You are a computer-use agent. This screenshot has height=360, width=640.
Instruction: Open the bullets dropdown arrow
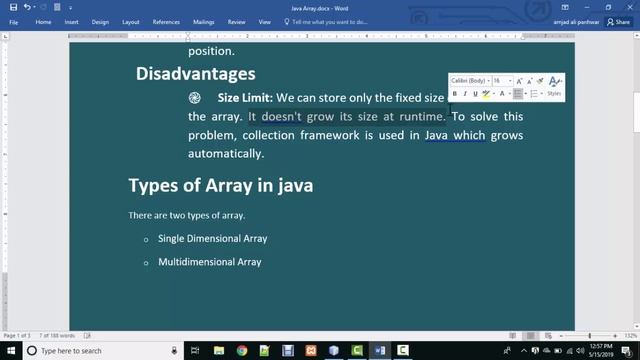[x=526, y=94]
